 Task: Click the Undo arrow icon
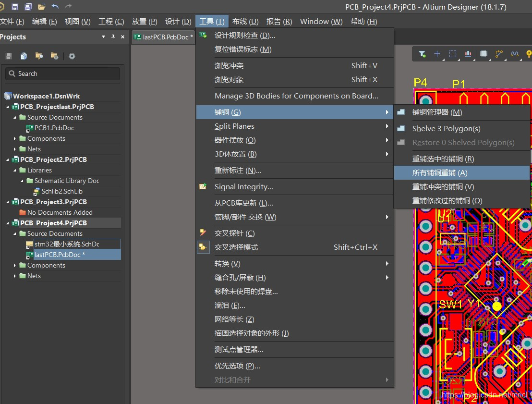point(55,6)
